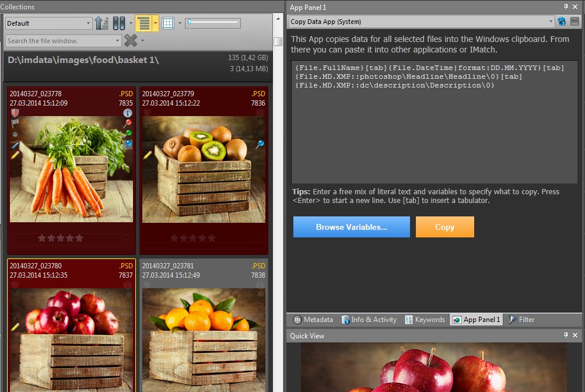Expand the arrow beside thumbnail grid icon
Viewport: 585px width, 392px height.
(x=180, y=23)
